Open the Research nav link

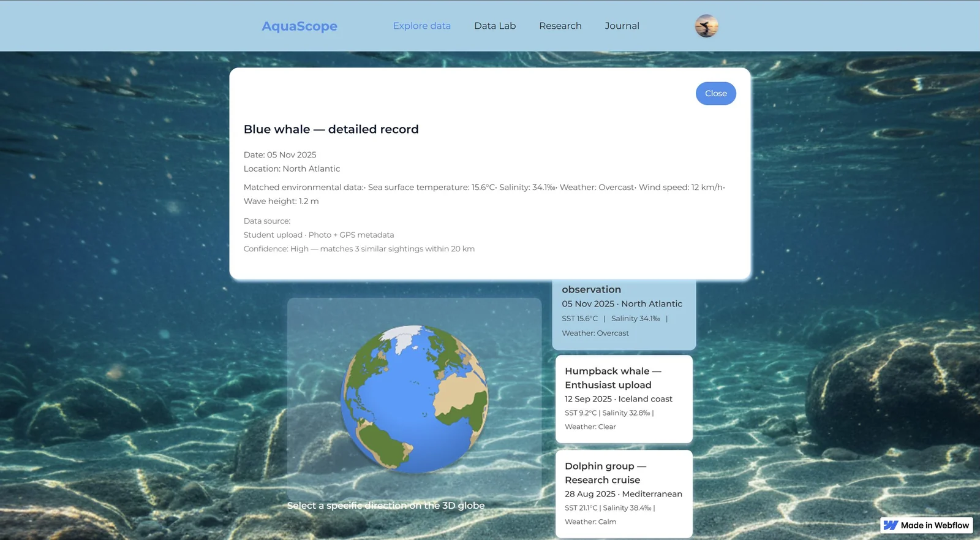pyautogui.click(x=560, y=26)
